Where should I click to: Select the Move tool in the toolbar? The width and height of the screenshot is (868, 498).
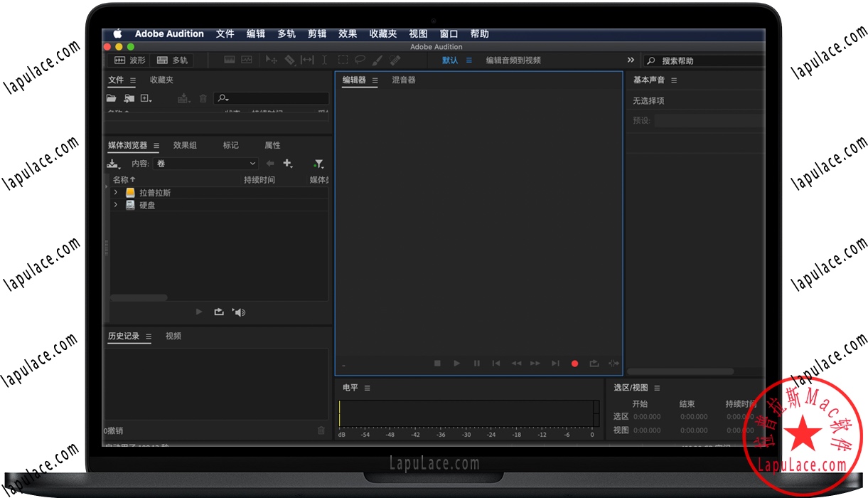[x=271, y=60]
